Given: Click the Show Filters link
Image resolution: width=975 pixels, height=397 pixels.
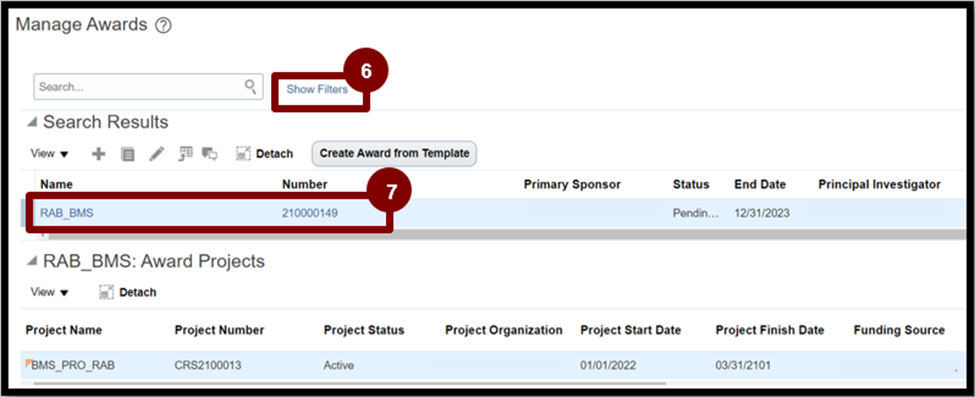Looking at the screenshot, I should [317, 90].
